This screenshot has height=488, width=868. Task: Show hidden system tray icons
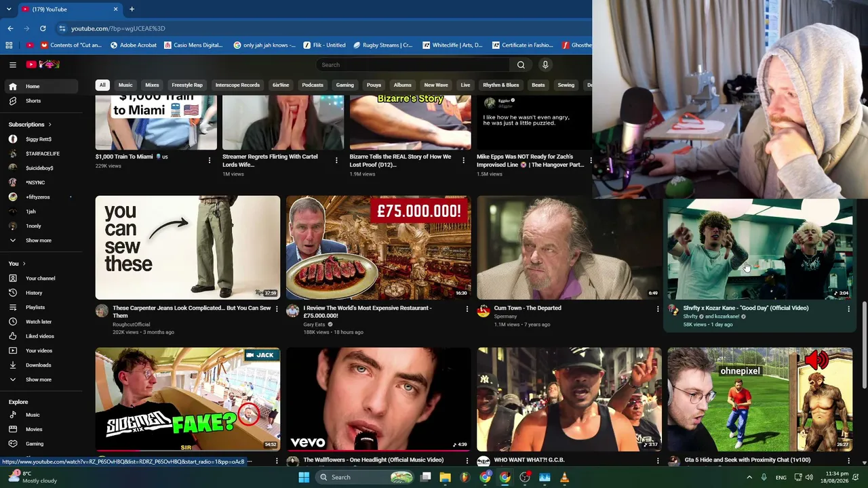pyautogui.click(x=749, y=477)
